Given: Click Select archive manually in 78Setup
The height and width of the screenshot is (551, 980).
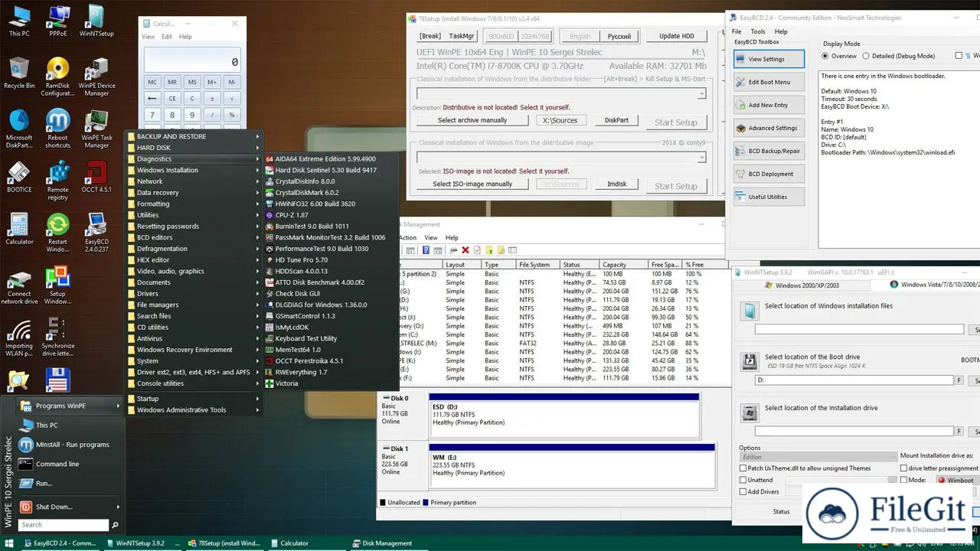Looking at the screenshot, I should (472, 120).
